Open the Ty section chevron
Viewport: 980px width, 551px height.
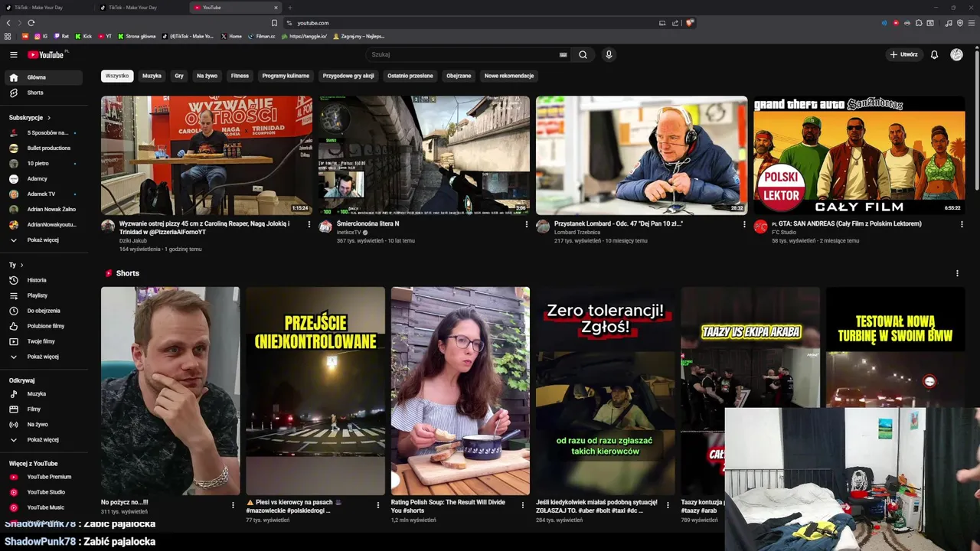coord(22,265)
